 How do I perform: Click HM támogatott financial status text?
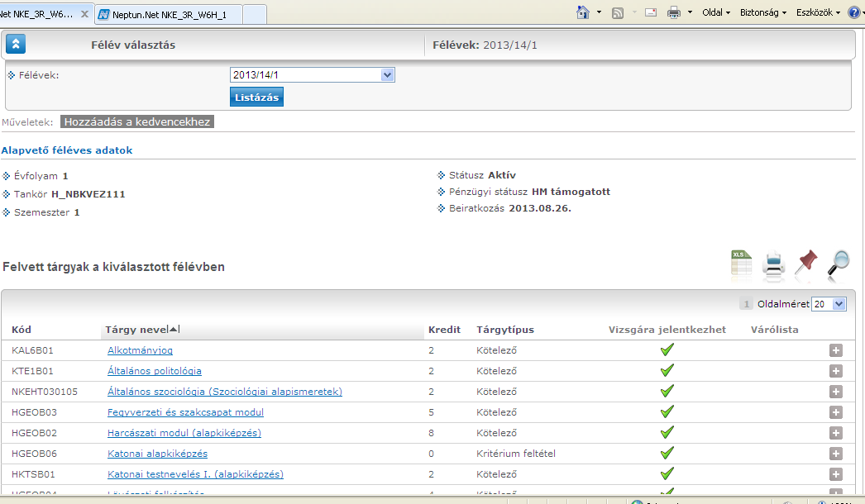pyautogui.click(x=571, y=192)
